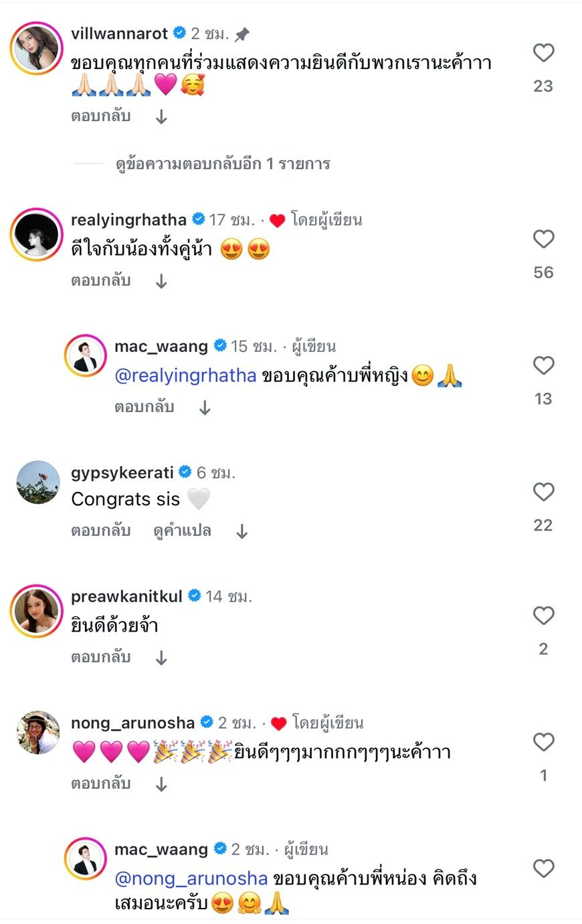Reply to preawkanitkul via ตอบกลับ
Viewport: 582px width, 924px height.
click(100, 657)
